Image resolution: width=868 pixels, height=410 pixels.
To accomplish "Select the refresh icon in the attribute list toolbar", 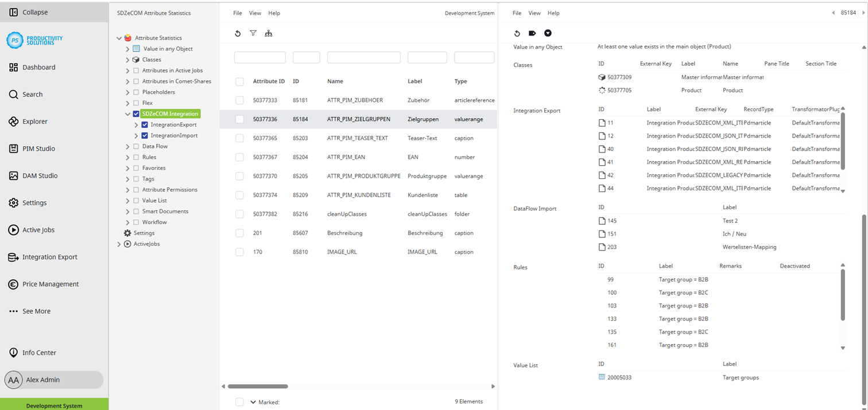I will (x=238, y=33).
